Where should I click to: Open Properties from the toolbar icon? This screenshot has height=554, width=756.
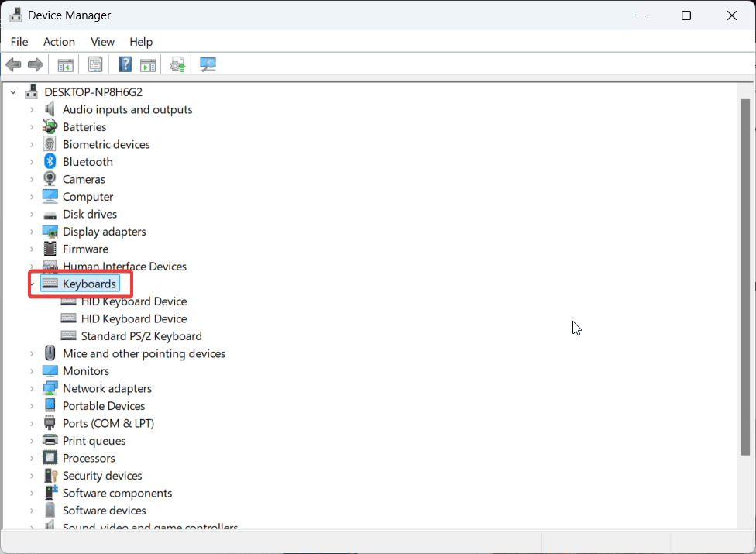tap(95, 64)
